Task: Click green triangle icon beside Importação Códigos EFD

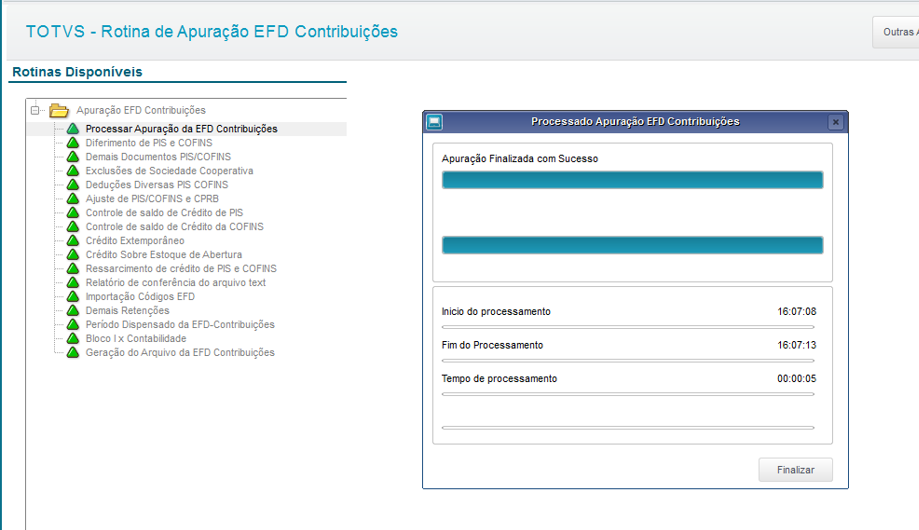Action: (x=73, y=296)
